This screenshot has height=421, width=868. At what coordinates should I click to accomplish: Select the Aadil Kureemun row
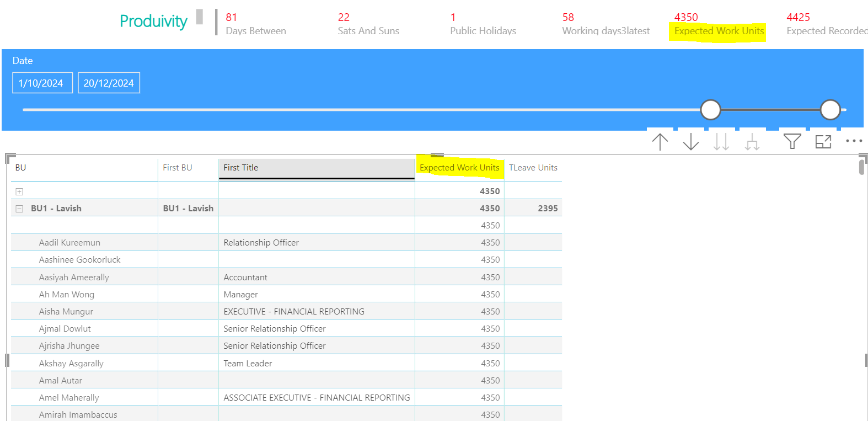click(286, 243)
